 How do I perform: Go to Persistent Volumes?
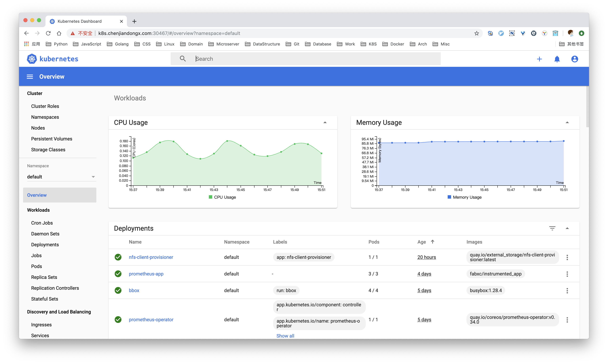52,139
